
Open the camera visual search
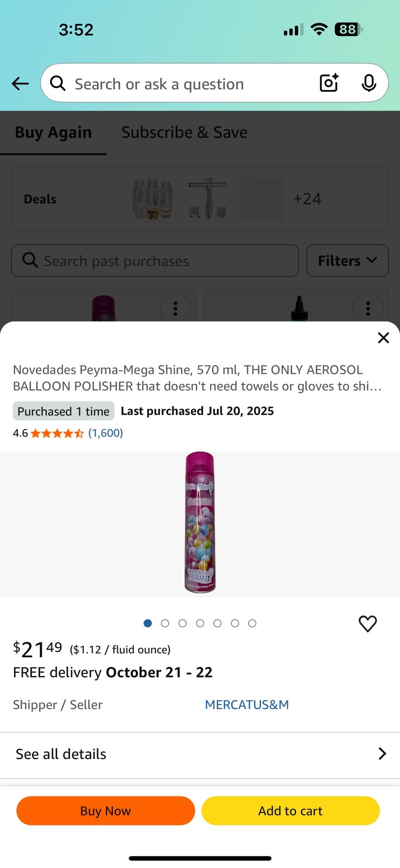tap(329, 83)
